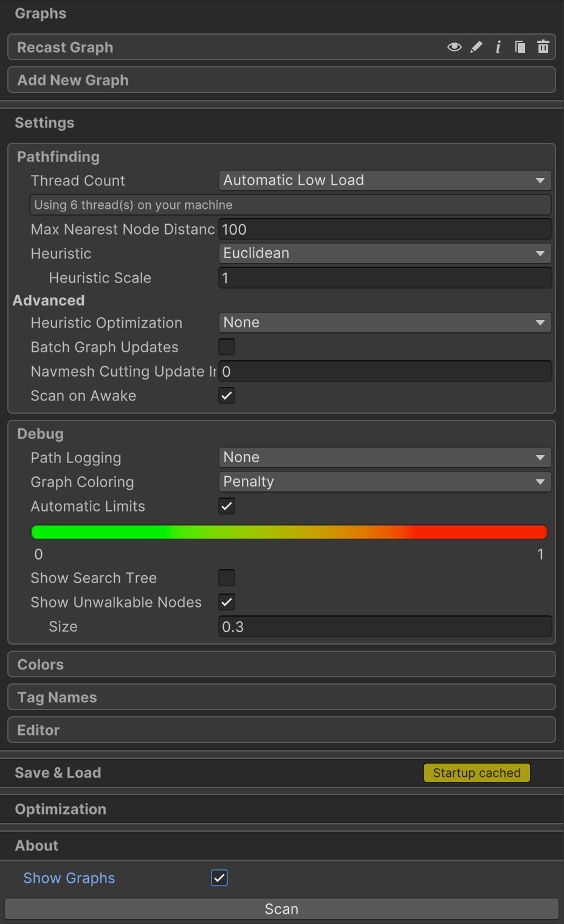The width and height of the screenshot is (564, 924).
Task: Turn off Automatic Limits
Action: (x=226, y=506)
